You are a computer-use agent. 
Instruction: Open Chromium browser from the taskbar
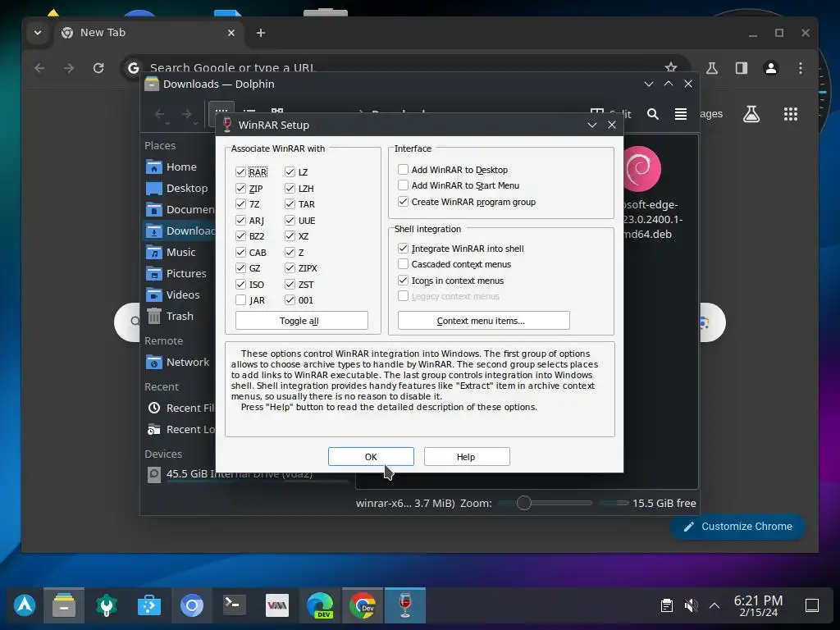point(192,605)
